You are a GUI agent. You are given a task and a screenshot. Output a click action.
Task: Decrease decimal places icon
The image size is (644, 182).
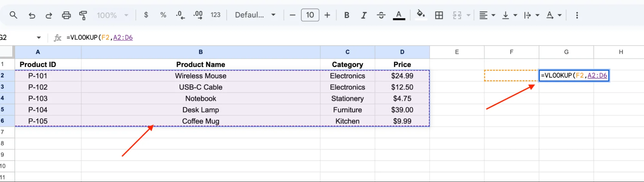180,15
